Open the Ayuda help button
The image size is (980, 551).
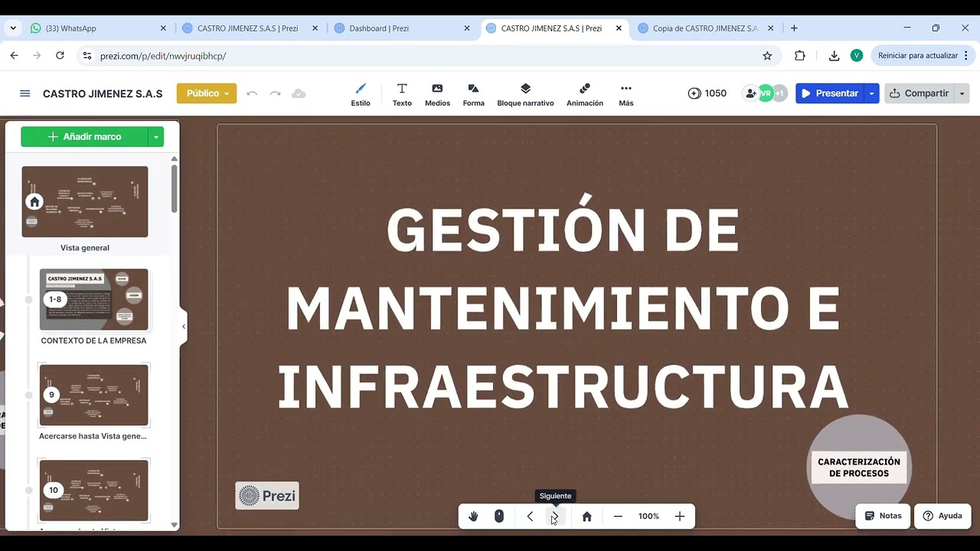click(942, 516)
